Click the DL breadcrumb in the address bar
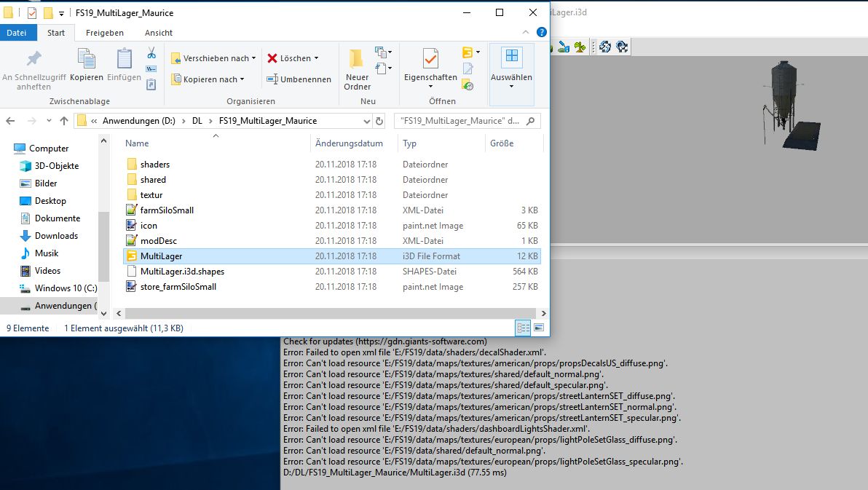 197,121
